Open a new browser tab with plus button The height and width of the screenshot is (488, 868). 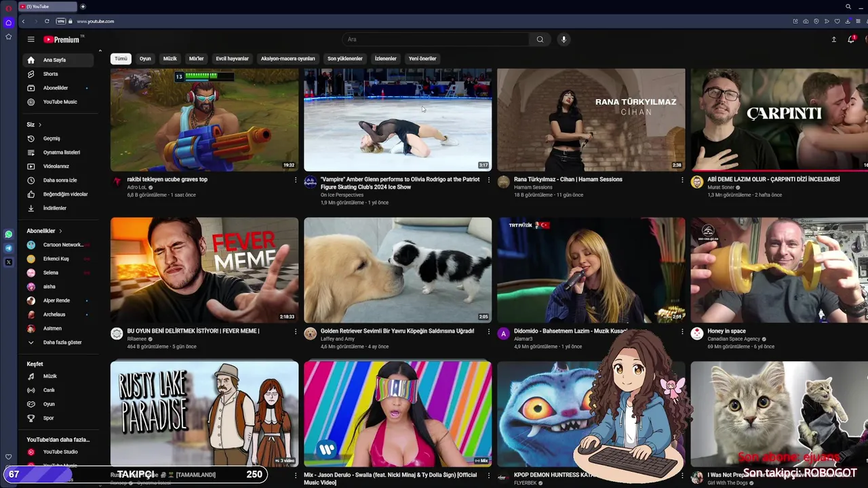(83, 6)
